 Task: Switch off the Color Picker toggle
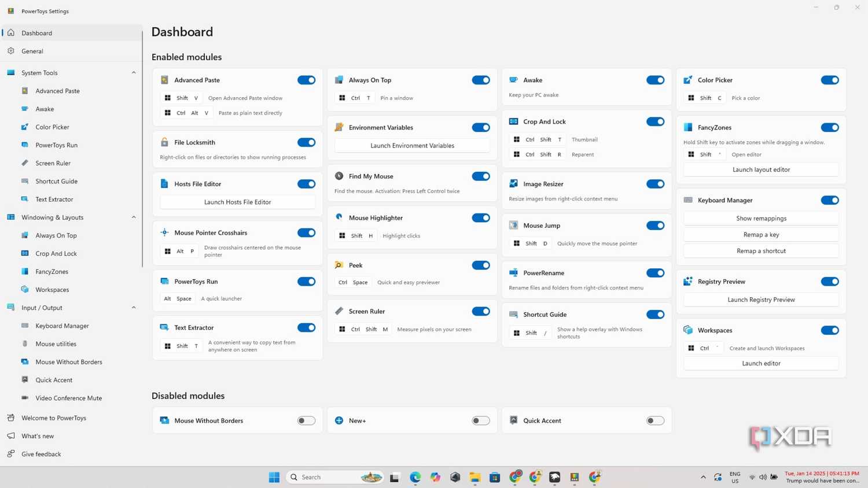830,80
